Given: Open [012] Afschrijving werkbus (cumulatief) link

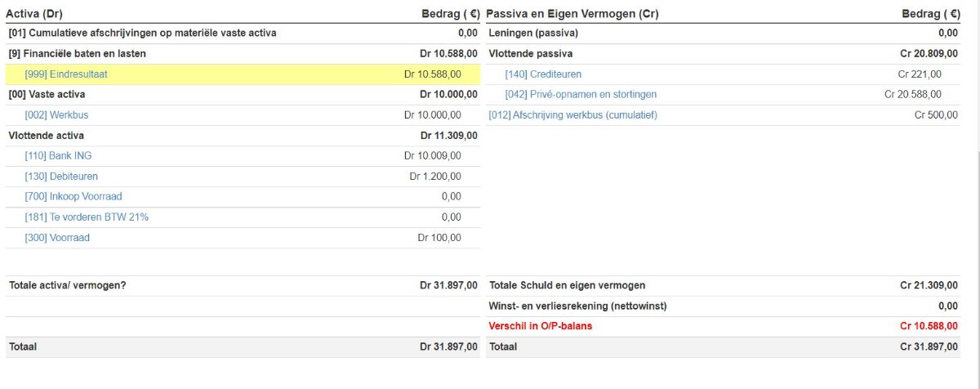Looking at the screenshot, I should (572, 115).
